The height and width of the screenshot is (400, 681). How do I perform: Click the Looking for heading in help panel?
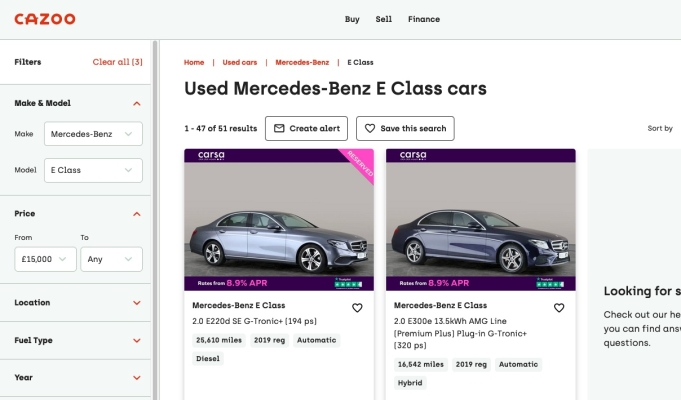tap(642, 291)
